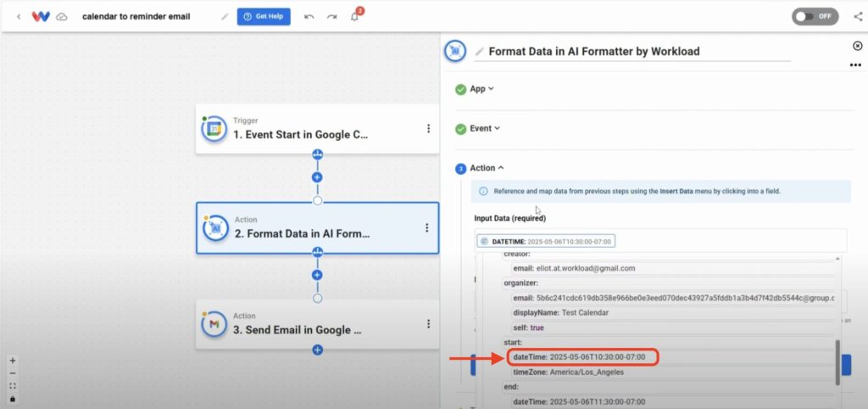Viewport: 868px width, 409px height.
Task: Click the 'organizer:' group label
Action: 520,283
